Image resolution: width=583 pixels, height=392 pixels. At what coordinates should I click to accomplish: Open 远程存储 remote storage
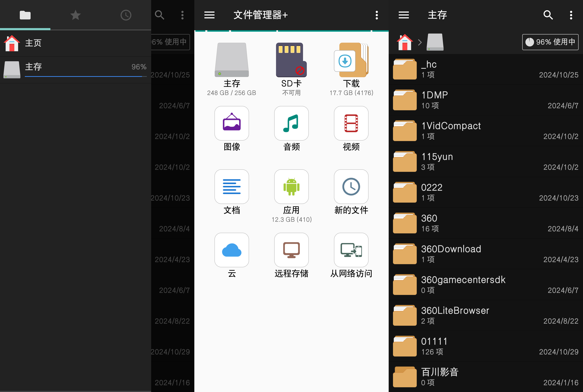[291, 250]
